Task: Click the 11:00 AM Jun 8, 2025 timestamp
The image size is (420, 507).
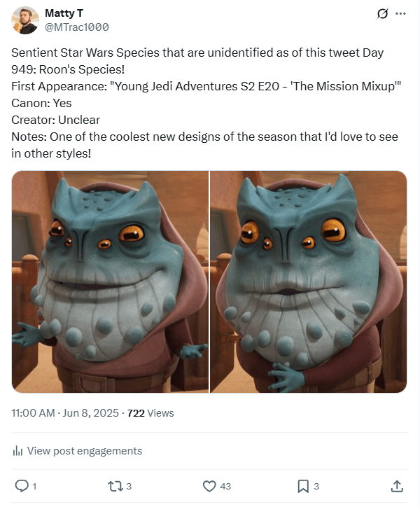Action: pyautogui.click(x=65, y=413)
